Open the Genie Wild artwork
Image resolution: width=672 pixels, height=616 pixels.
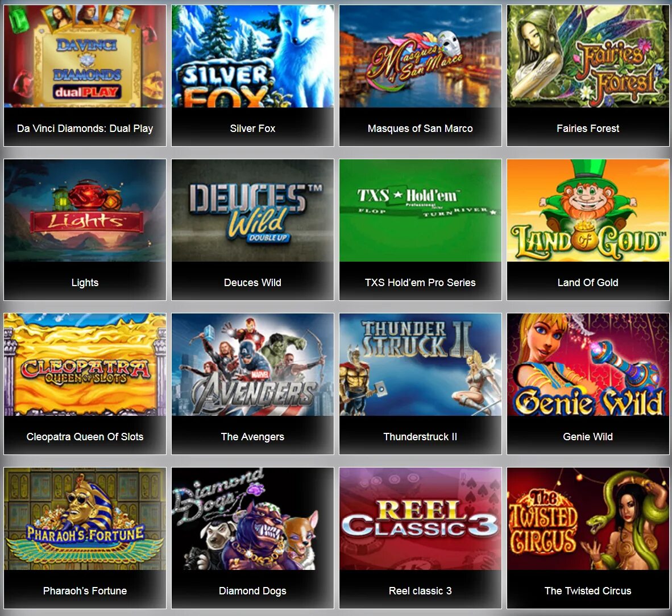pyautogui.click(x=587, y=365)
